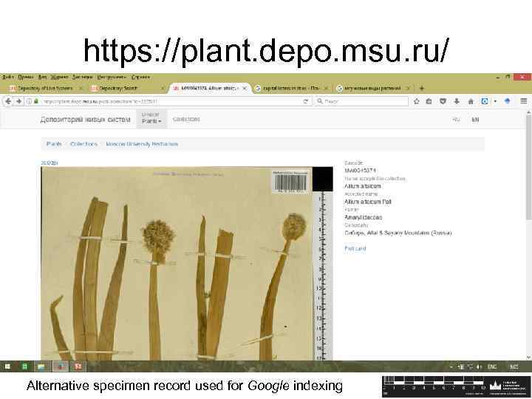Open the Division Plants dropdown
532x399 pixels.
coord(151,118)
